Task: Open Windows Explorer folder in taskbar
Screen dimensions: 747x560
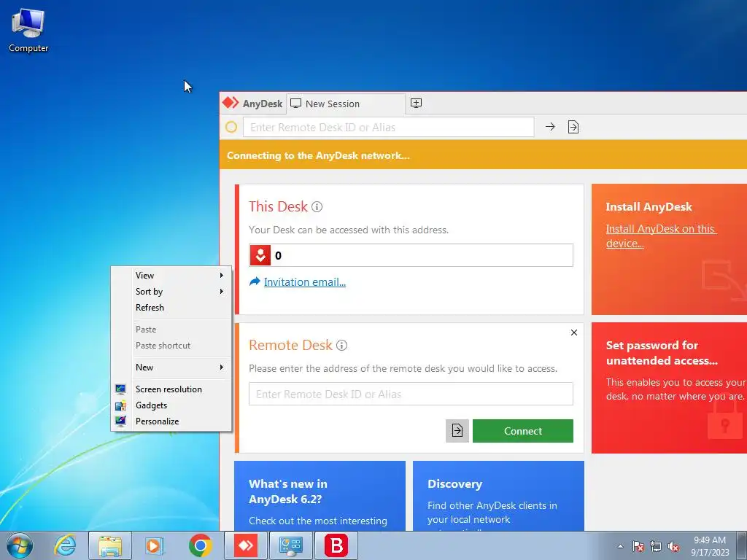Action: tap(110, 545)
